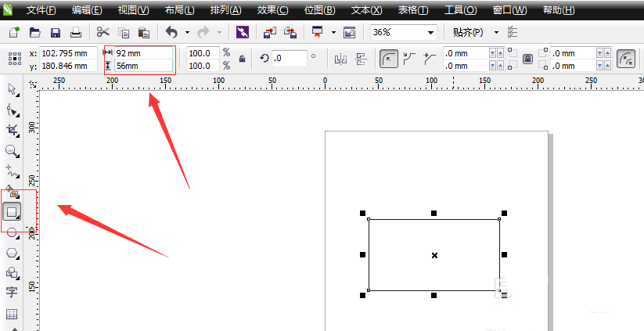Click the search content purple icon
644x331 pixels.
coord(243,32)
